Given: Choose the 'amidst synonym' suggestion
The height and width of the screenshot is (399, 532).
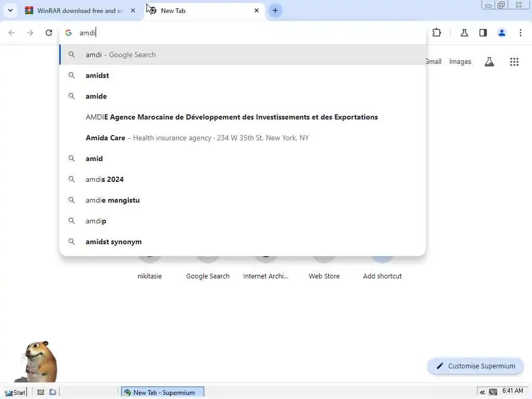Looking at the screenshot, I should point(243,242).
